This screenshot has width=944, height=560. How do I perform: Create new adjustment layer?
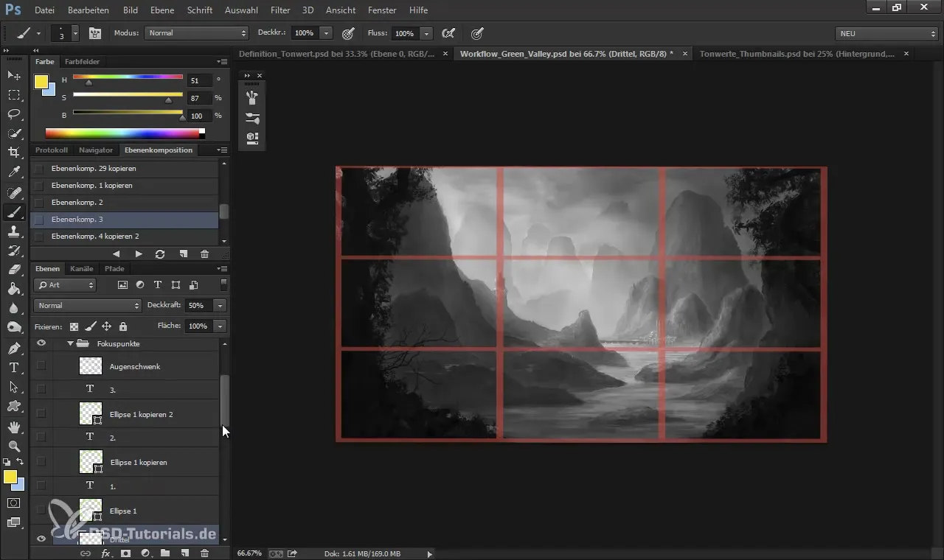(x=145, y=553)
